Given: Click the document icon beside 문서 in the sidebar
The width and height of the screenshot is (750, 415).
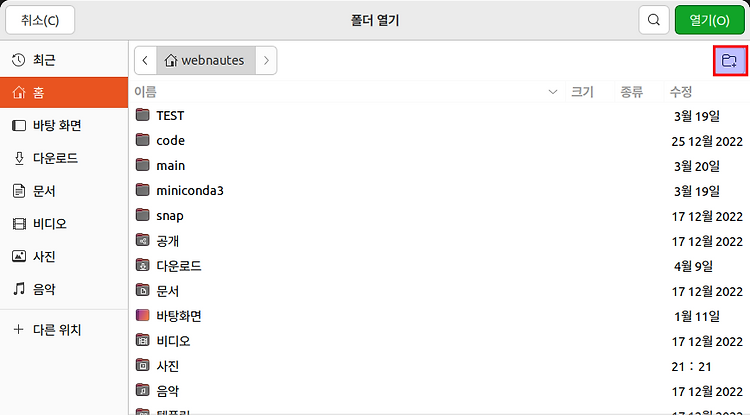Looking at the screenshot, I should [x=19, y=191].
